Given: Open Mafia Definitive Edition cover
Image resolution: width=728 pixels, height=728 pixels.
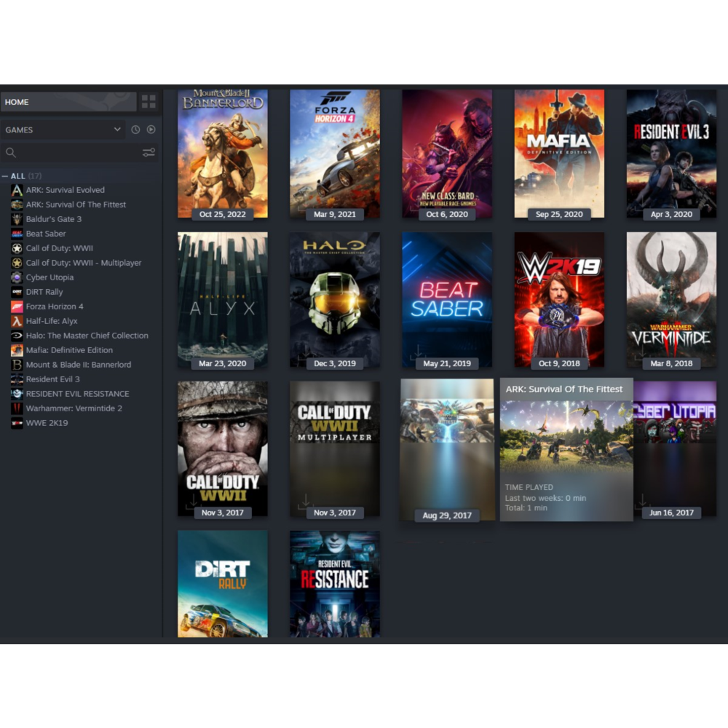Looking at the screenshot, I should tap(559, 153).
